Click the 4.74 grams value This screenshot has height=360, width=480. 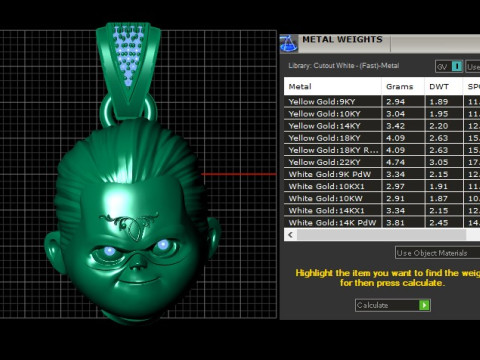pos(395,162)
